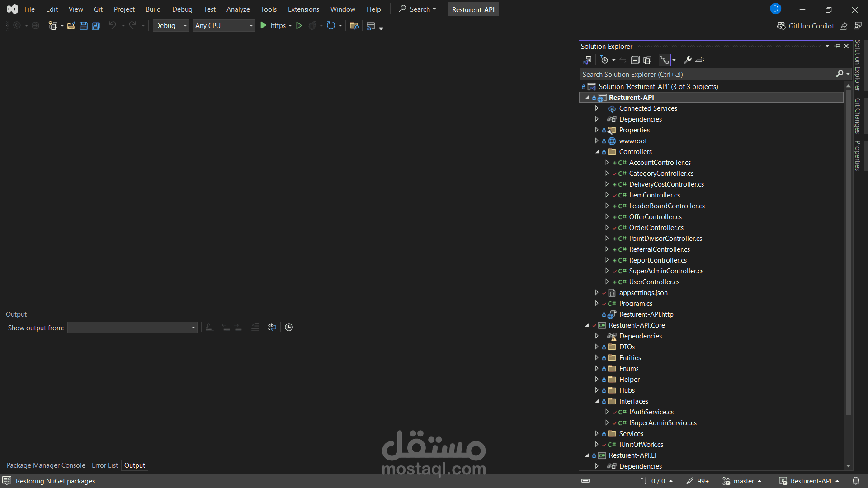
Task: Click the wrench Properties icon in Solution Explorer
Action: click(688, 60)
